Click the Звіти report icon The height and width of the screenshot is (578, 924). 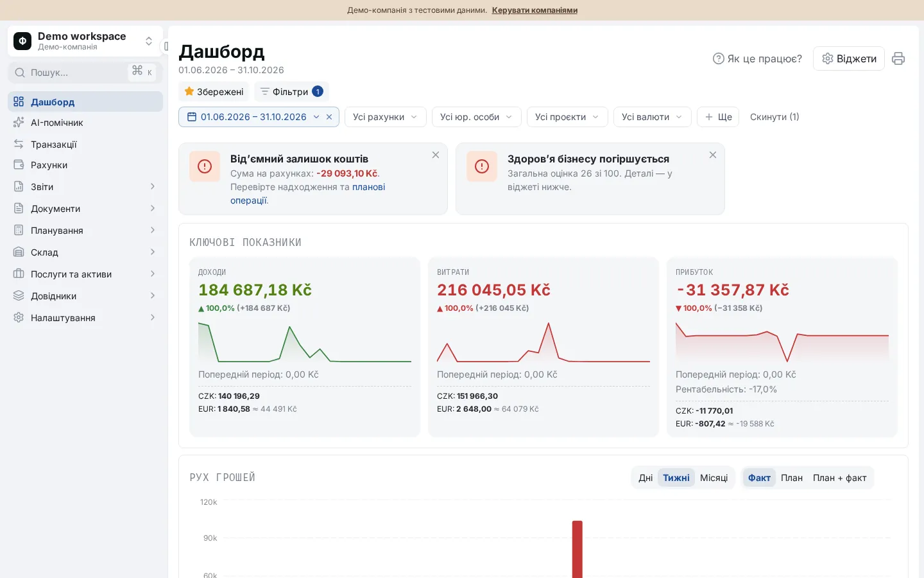(19, 186)
